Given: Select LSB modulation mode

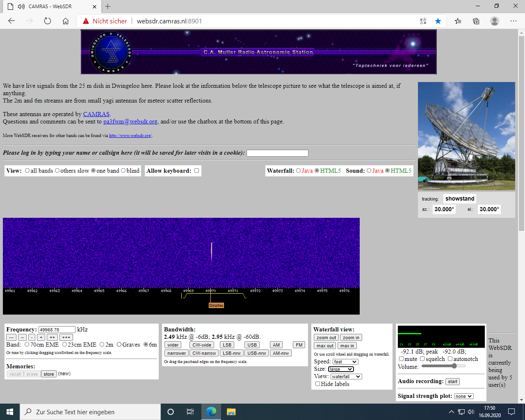Looking at the screenshot, I should coord(227,345).
